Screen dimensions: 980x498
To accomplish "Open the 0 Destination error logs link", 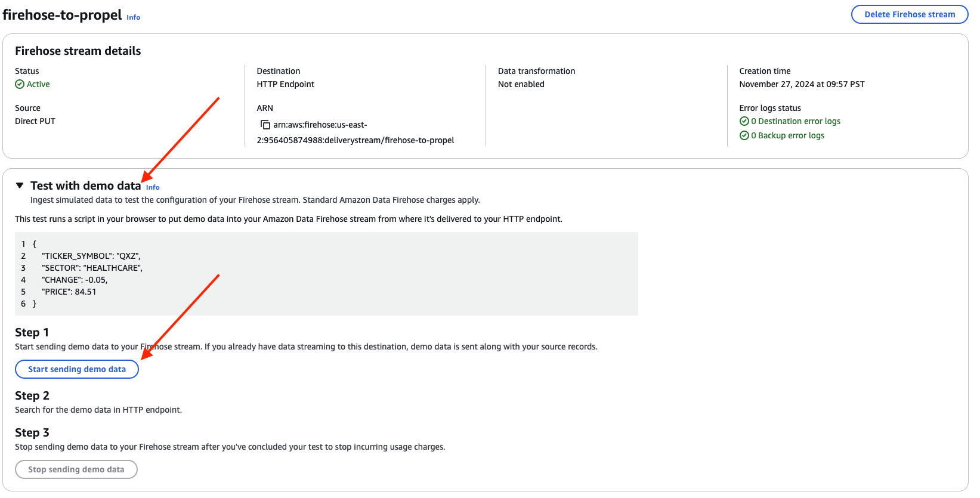I will [796, 121].
